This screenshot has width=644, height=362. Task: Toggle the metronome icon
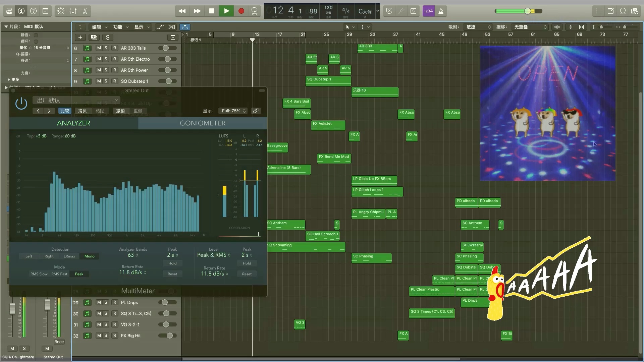441,11
